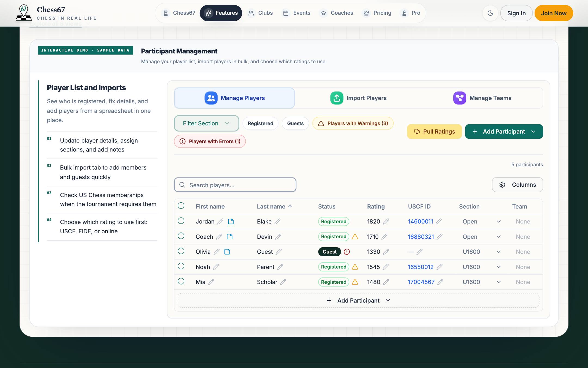Switch to Import Players tab
The image size is (588, 368).
point(358,98)
